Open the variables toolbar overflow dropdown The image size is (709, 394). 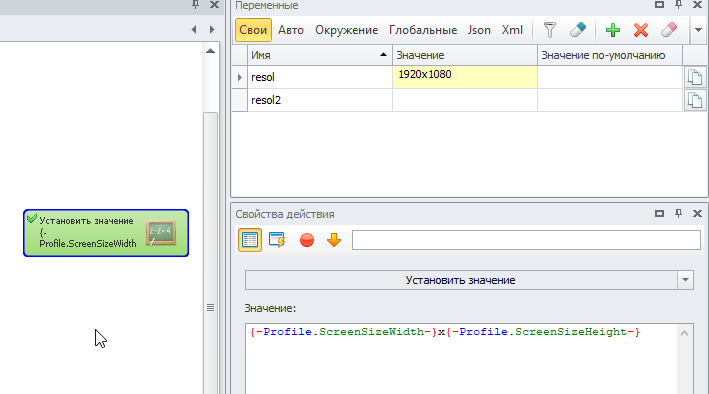pyautogui.click(x=698, y=30)
